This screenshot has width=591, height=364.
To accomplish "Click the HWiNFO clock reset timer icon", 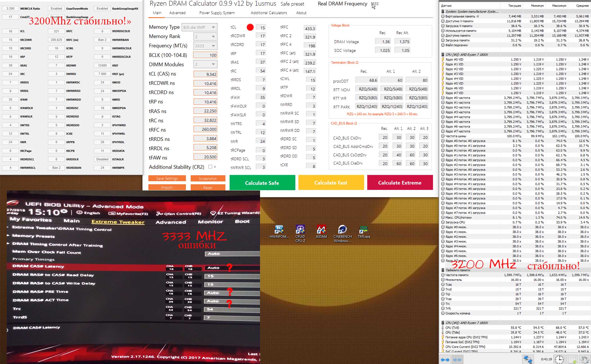I will [x=559, y=360].
